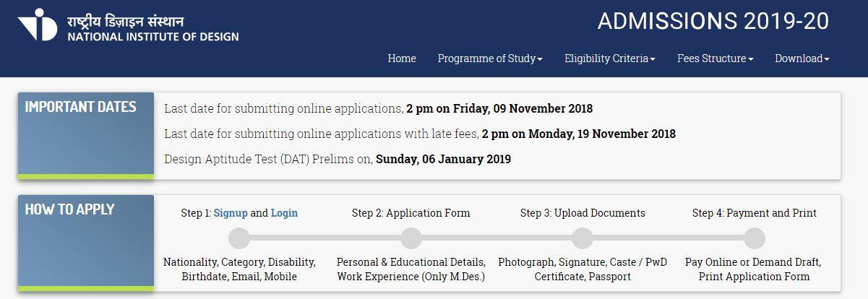
Task: Follow the Signup link in Step 1
Action: tap(231, 213)
